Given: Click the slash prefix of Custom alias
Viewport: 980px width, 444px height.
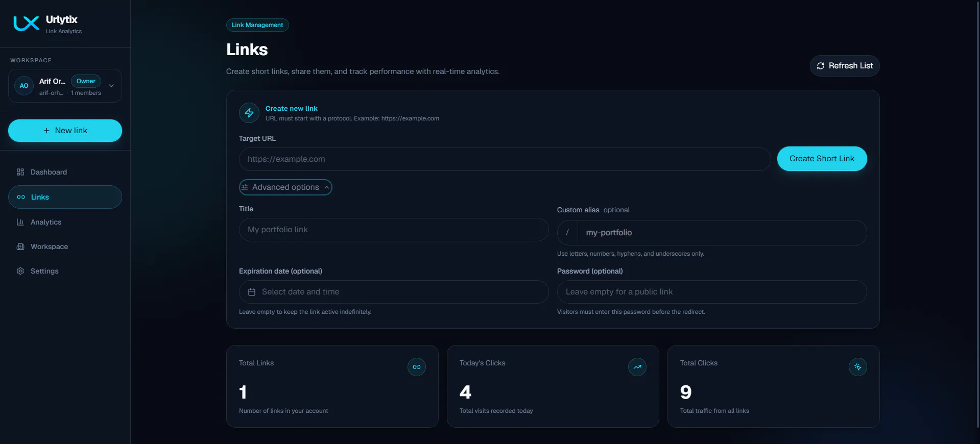Looking at the screenshot, I should click(567, 233).
